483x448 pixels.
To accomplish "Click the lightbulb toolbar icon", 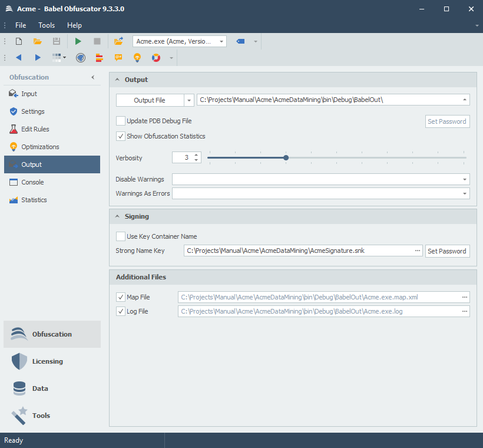I will pyautogui.click(x=137, y=58).
